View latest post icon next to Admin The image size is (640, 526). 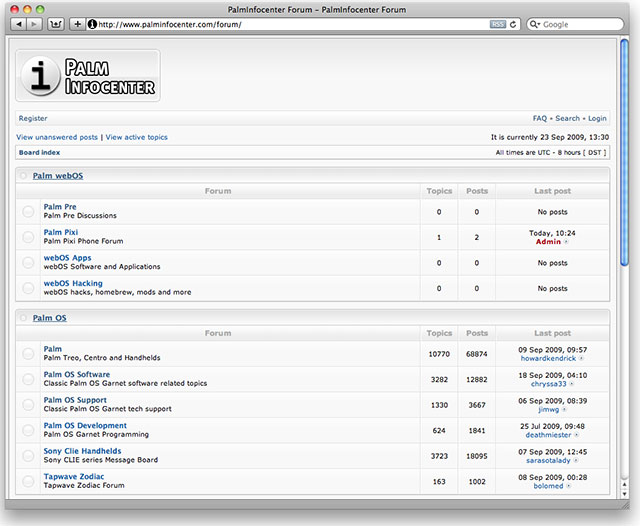(x=566, y=242)
